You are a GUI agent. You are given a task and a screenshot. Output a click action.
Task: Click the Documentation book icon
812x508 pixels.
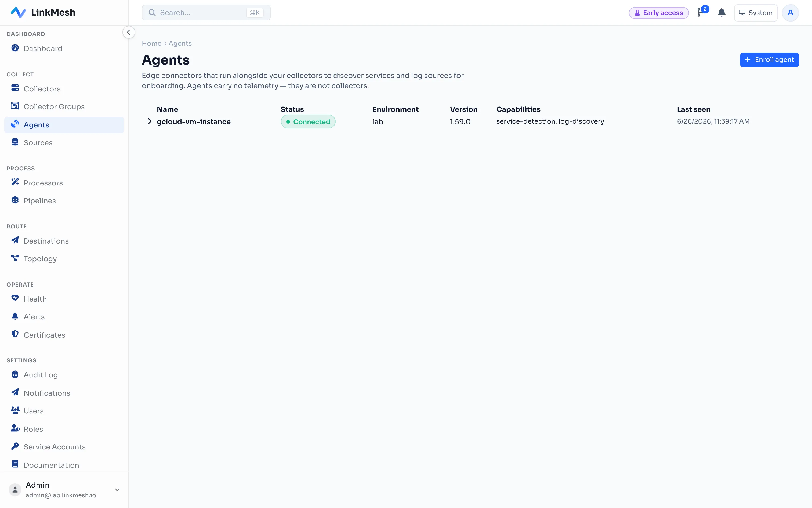(x=15, y=464)
